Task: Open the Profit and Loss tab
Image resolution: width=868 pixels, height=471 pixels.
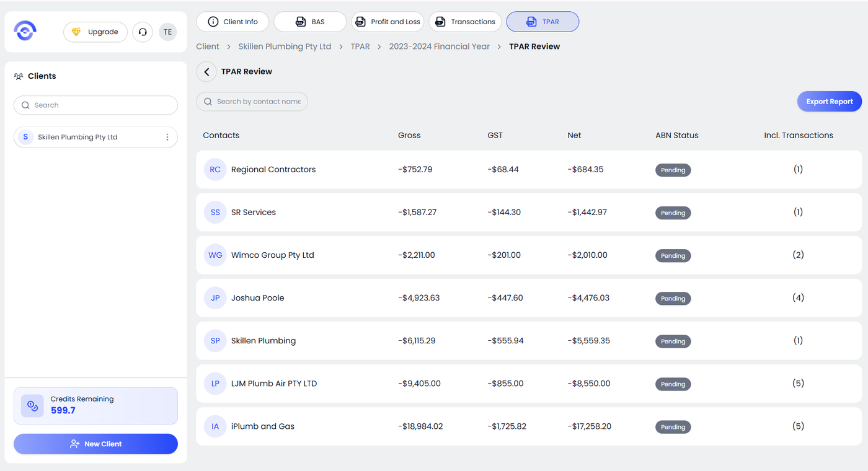Action: coord(387,22)
